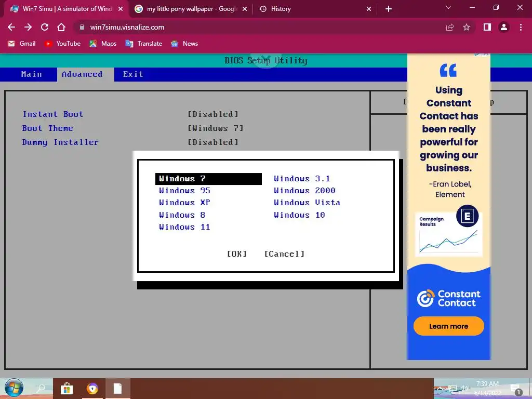Open a new browser tab
The image size is (532, 399).
click(x=389, y=9)
